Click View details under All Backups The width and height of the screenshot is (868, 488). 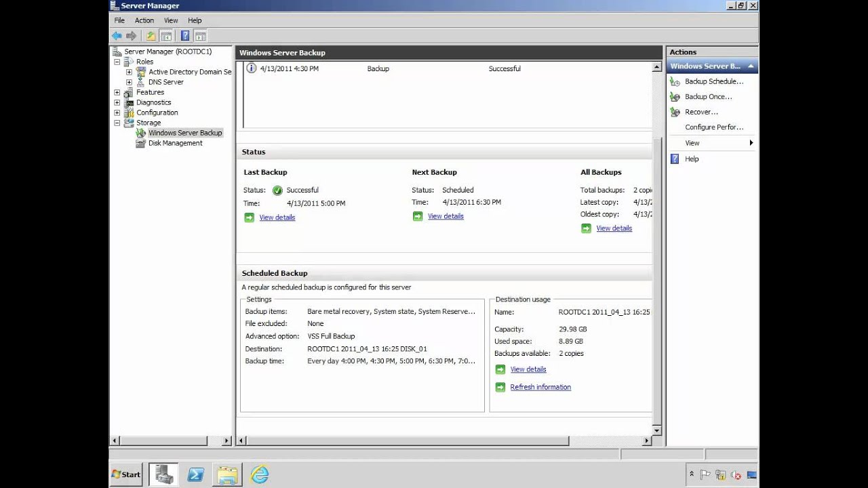pyautogui.click(x=614, y=228)
